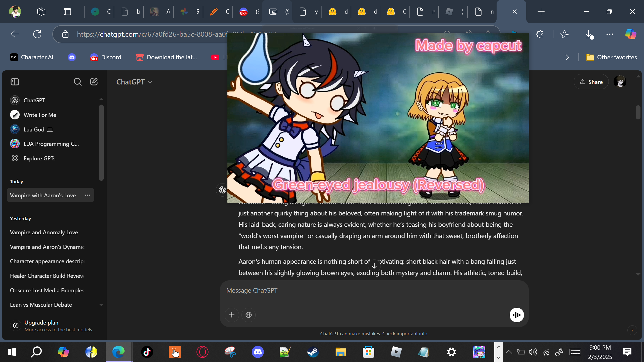Switch to the tab labeled y
The height and width of the screenshot is (362, 644).
pos(307,12)
